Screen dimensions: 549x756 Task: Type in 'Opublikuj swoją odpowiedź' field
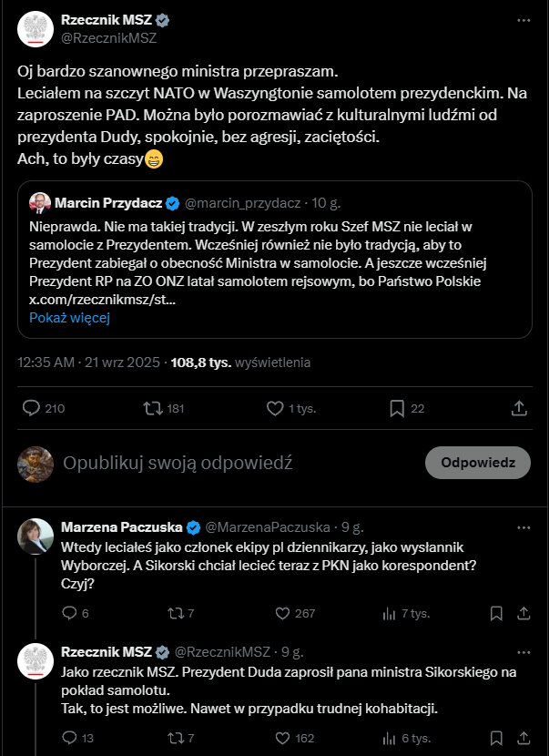point(228,463)
